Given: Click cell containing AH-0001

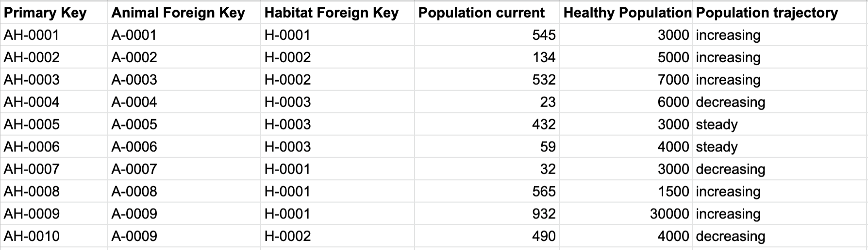Looking at the screenshot, I should 54,35.
